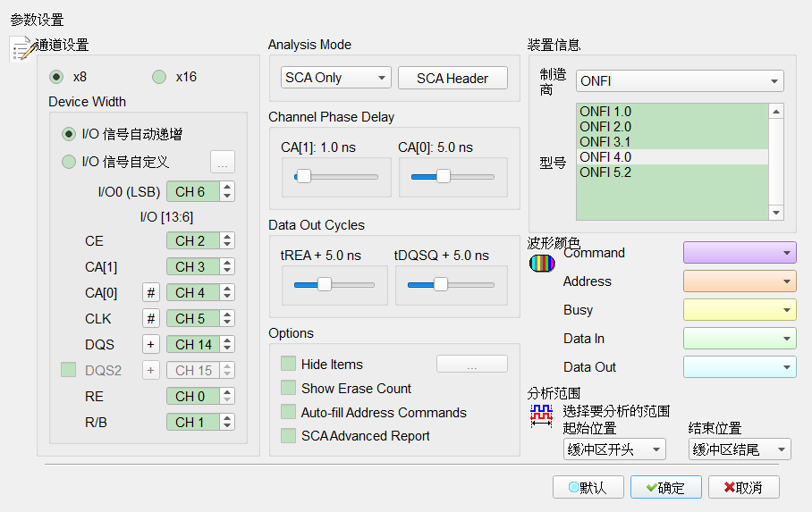Cancel with the 取消 button

pyautogui.click(x=744, y=487)
